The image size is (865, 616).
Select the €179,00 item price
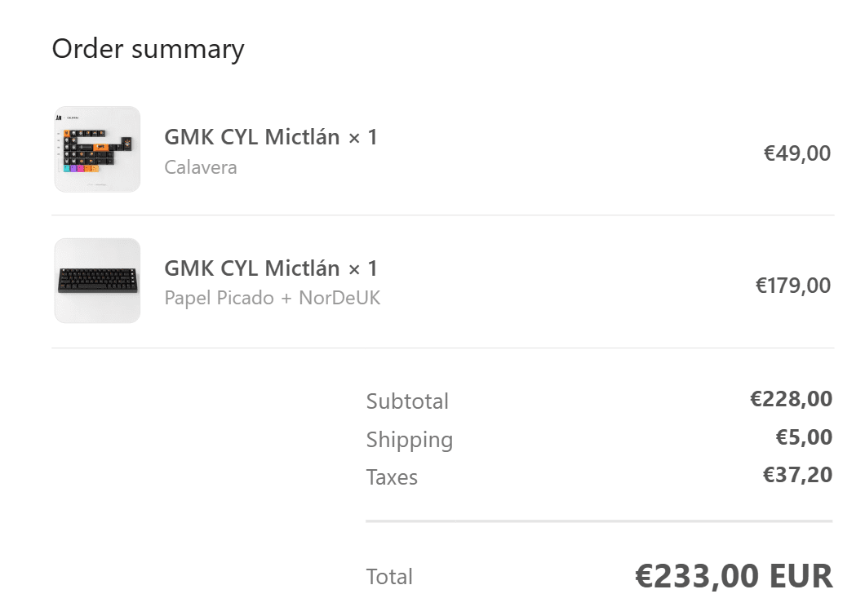coord(792,286)
